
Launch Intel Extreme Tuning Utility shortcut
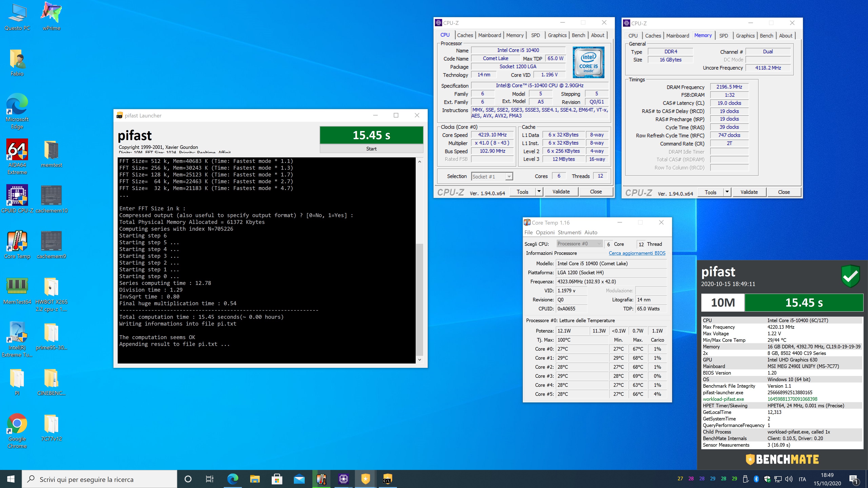(17, 340)
